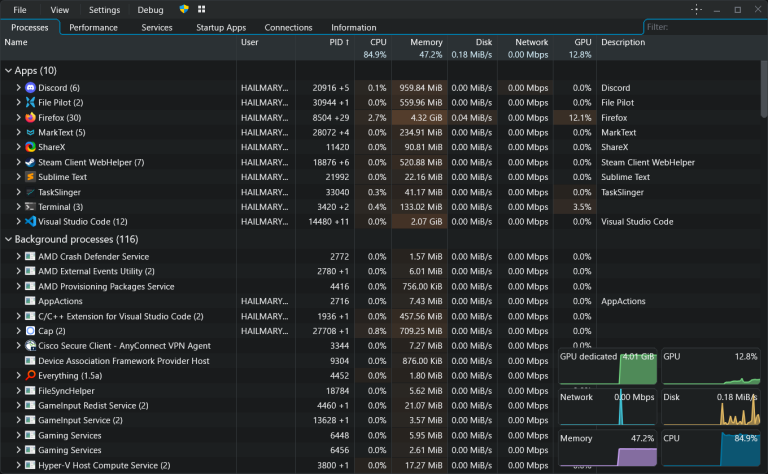This screenshot has width=768, height=474.
Task: Click the Filter input field
Action: click(704, 27)
